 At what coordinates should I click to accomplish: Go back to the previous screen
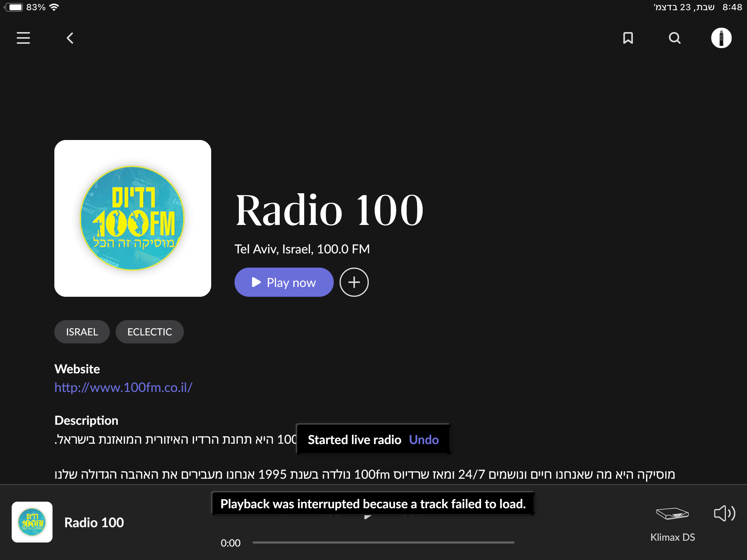point(70,38)
